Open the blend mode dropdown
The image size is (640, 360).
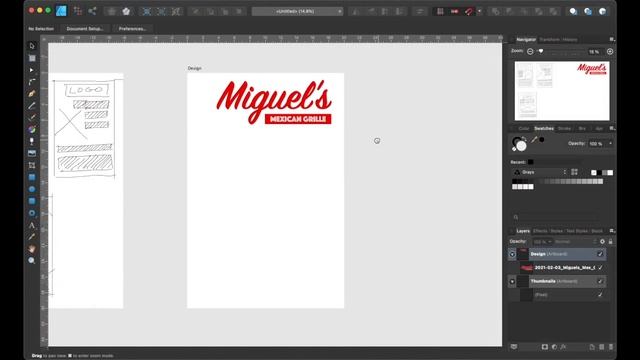[x=575, y=242]
